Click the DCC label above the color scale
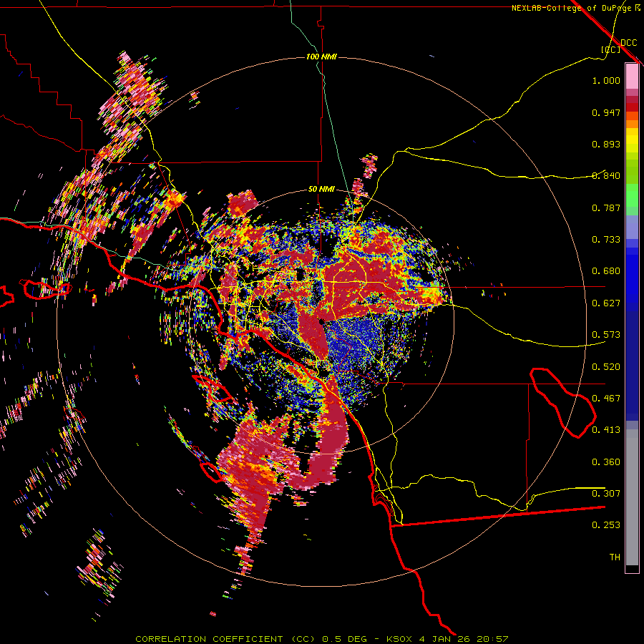 (x=628, y=43)
